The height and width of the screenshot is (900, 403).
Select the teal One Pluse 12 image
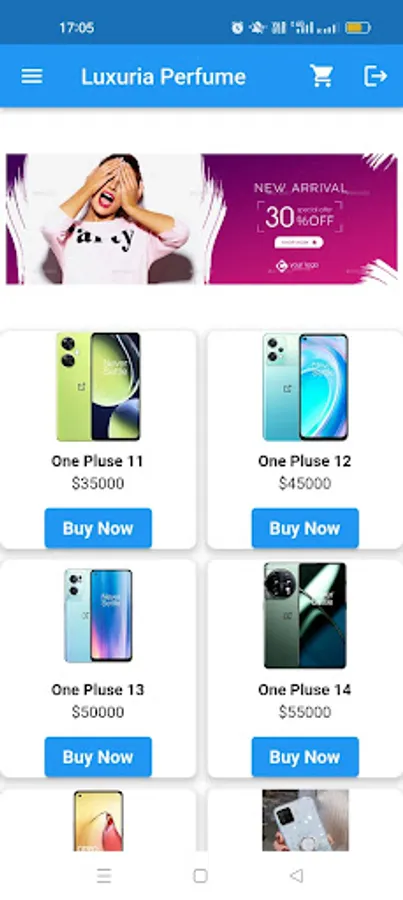305,386
